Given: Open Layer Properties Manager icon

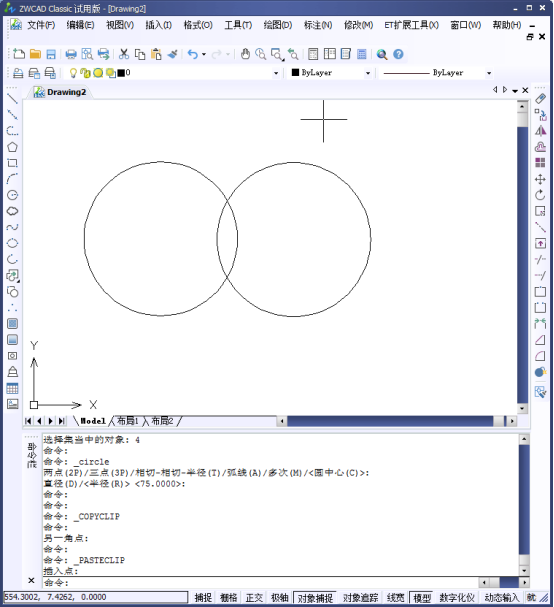Looking at the screenshot, I should pos(18,73).
